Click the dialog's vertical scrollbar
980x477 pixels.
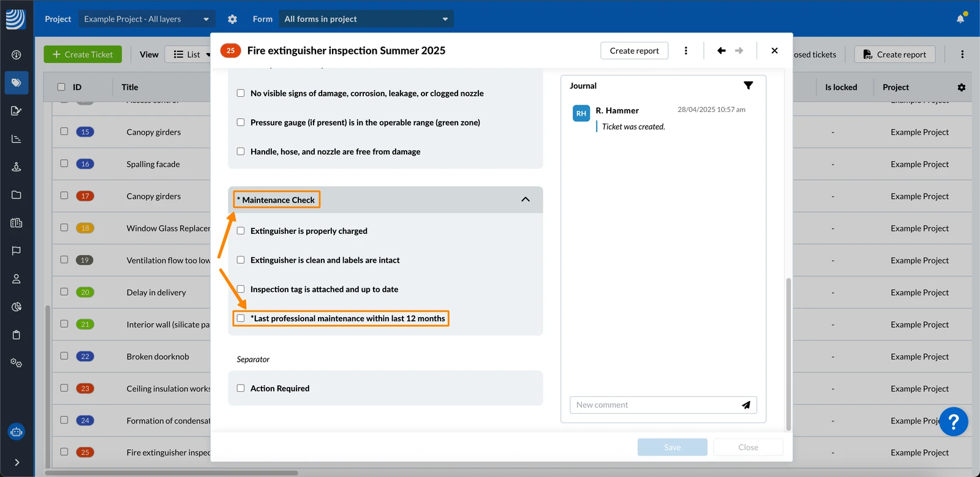tap(788, 355)
